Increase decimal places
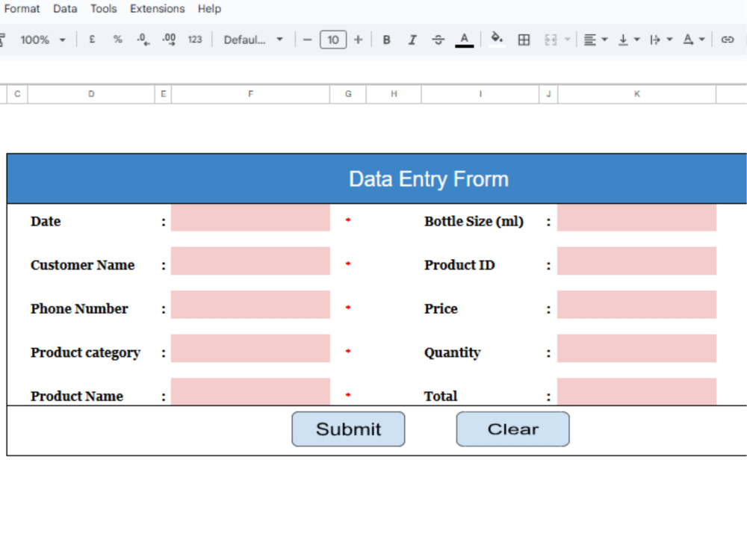Screen dimensions: 747x560 (169, 40)
